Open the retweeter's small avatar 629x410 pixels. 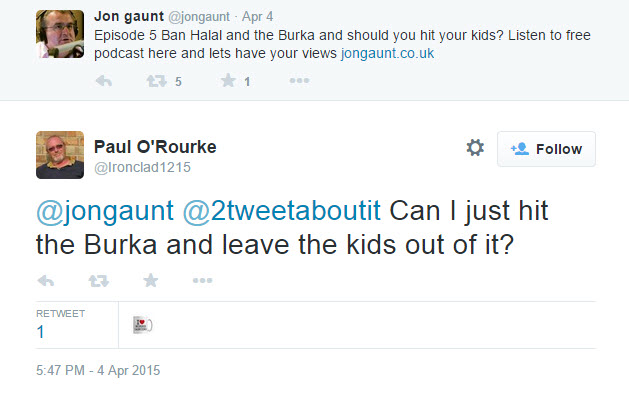click(142, 325)
